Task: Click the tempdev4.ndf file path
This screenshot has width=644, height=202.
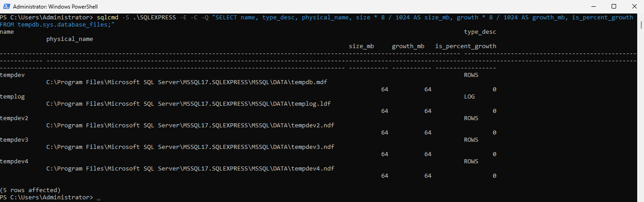Action: coord(190,169)
